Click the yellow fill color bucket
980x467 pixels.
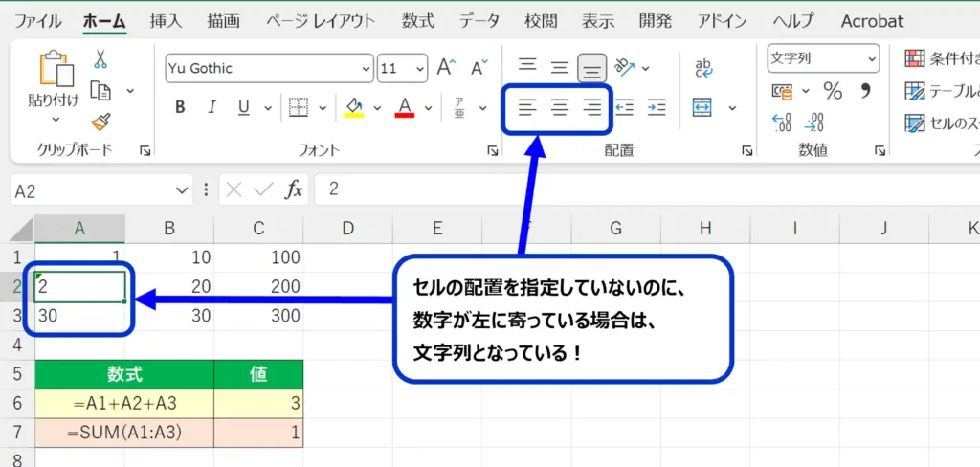[354, 107]
